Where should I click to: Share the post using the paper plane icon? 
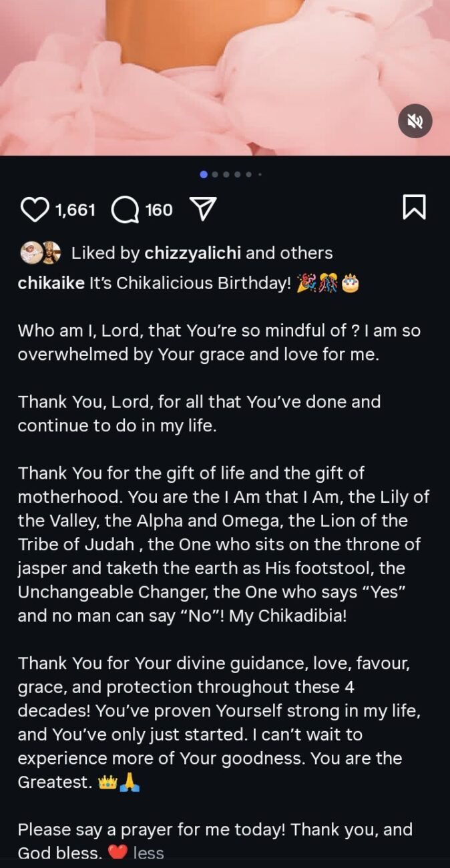204,208
